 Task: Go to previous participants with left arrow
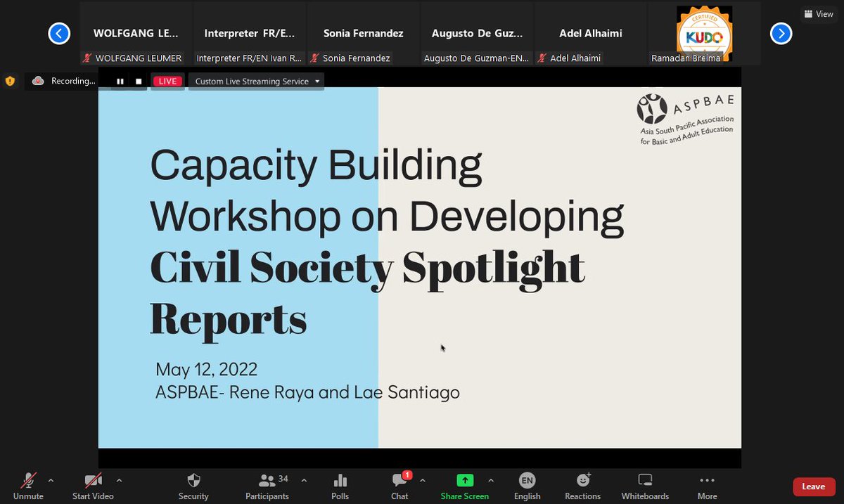pyautogui.click(x=59, y=33)
